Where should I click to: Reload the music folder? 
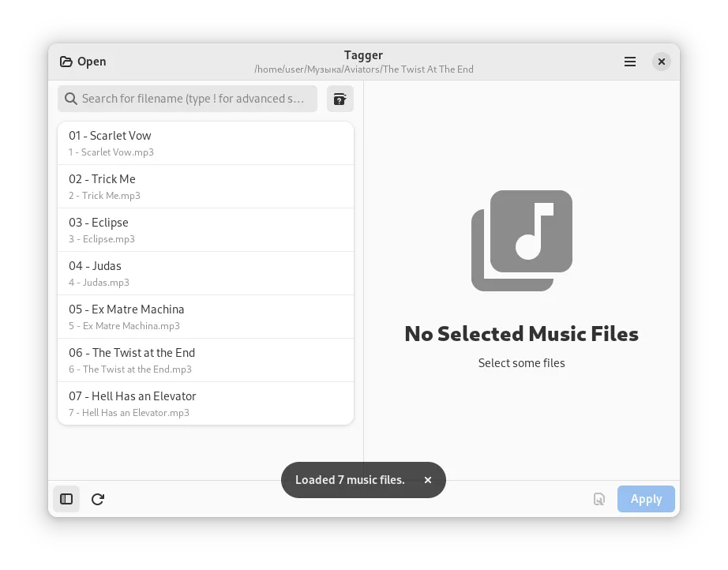click(x=98, y=499)
